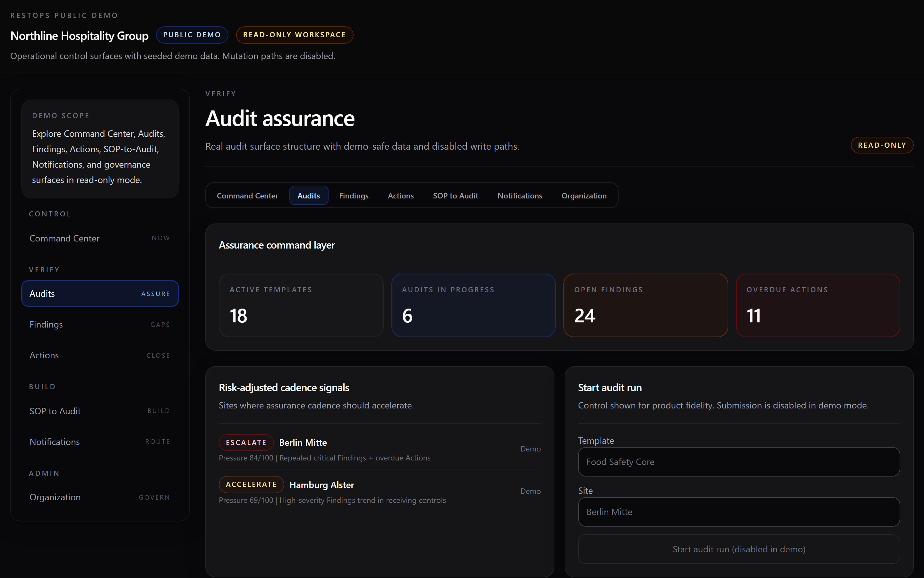The height and width of the screenshot is (578, 924).
Task: Click the Pressure 69/100 detail text
Action: (x=332, y=500)
